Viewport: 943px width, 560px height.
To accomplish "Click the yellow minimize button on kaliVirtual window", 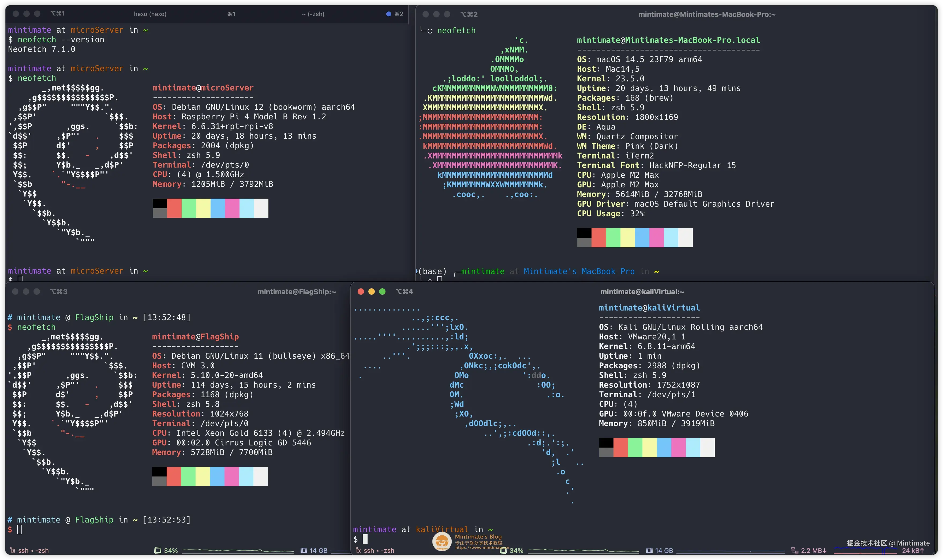I will (x=371, y=292).
